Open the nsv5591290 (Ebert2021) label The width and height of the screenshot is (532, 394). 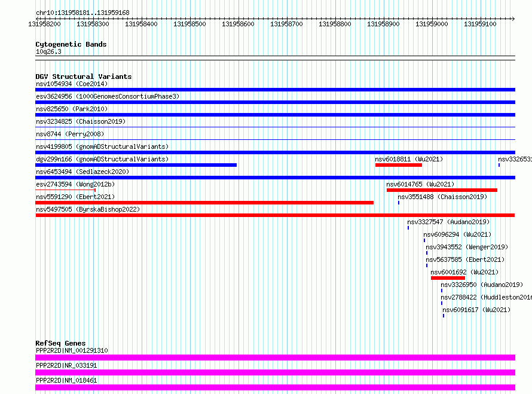pyautogui.click(x=75, y=197)
